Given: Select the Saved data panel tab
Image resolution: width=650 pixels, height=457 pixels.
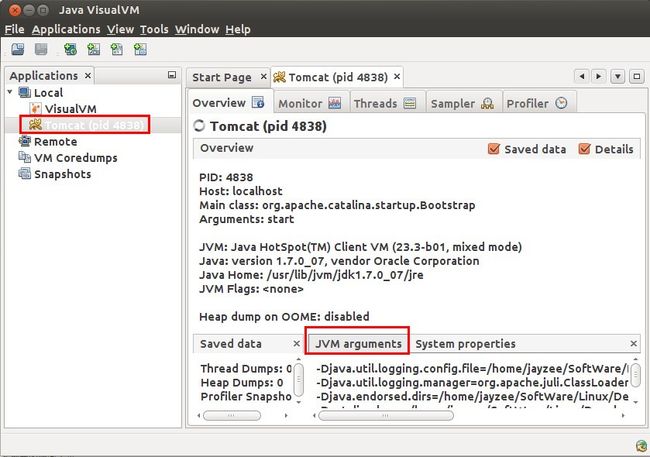Looking at the screenshot, I should (x=230, y=344).
